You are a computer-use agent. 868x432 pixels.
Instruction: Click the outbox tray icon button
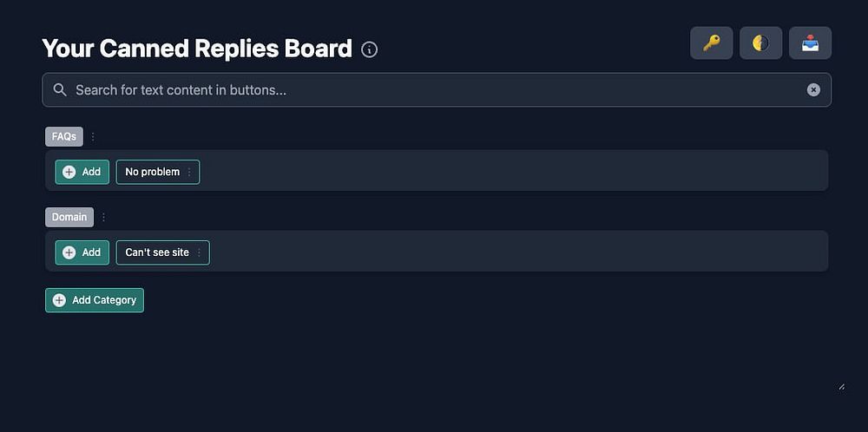coord(810,43)
